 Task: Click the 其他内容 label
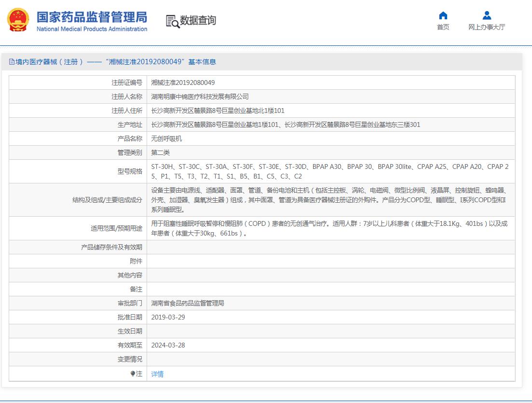130,275
